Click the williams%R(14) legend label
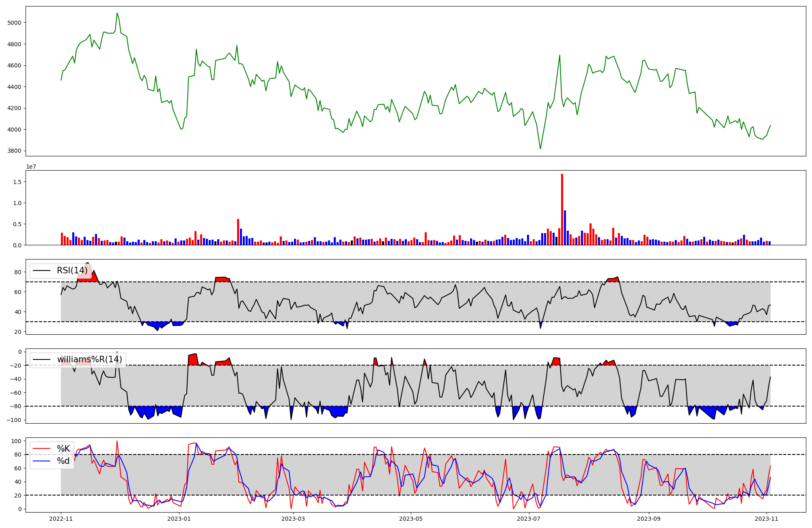Viewport: 812px width, 528px height. (x=89, y=359)
